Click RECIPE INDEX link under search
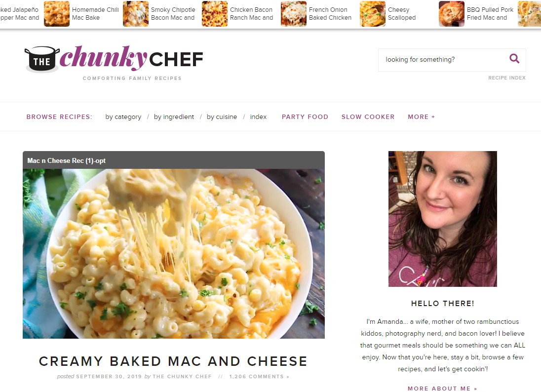The image size is (541, 392). tap(507, 78)
